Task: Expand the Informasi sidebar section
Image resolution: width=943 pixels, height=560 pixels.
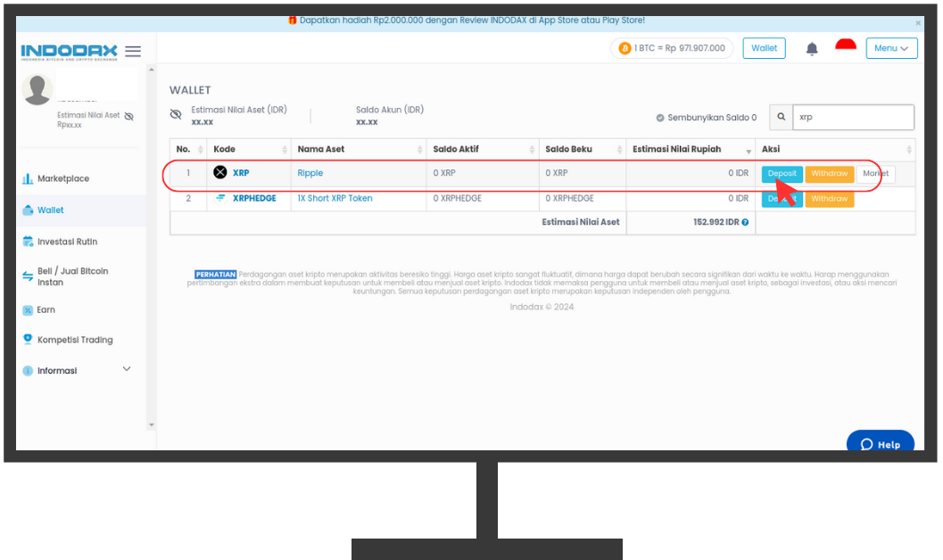Action: tap(126, 369)
